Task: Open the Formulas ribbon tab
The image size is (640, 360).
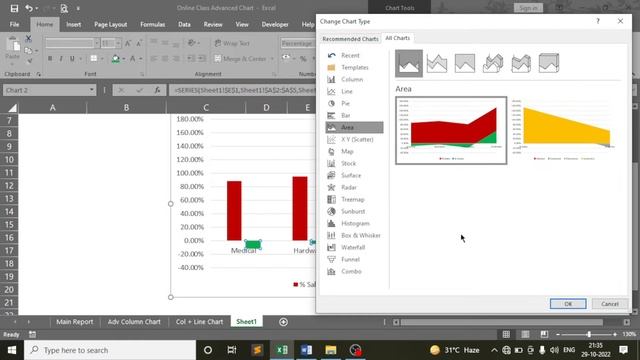Action: [153, 24]
